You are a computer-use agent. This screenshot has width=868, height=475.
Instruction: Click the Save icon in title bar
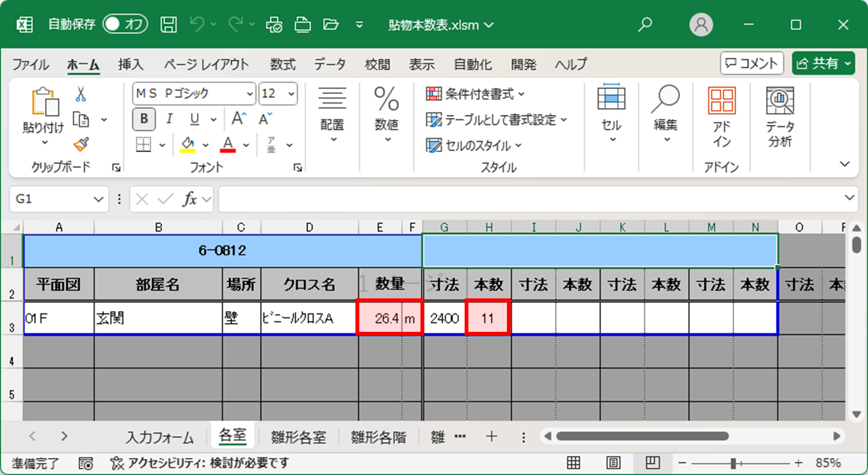click(x=169, y=25)
